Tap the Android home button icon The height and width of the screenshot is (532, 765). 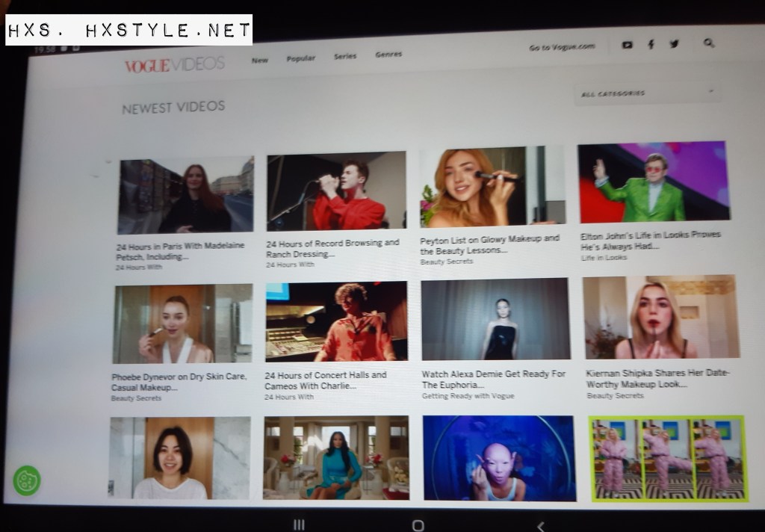click(418, 525)
